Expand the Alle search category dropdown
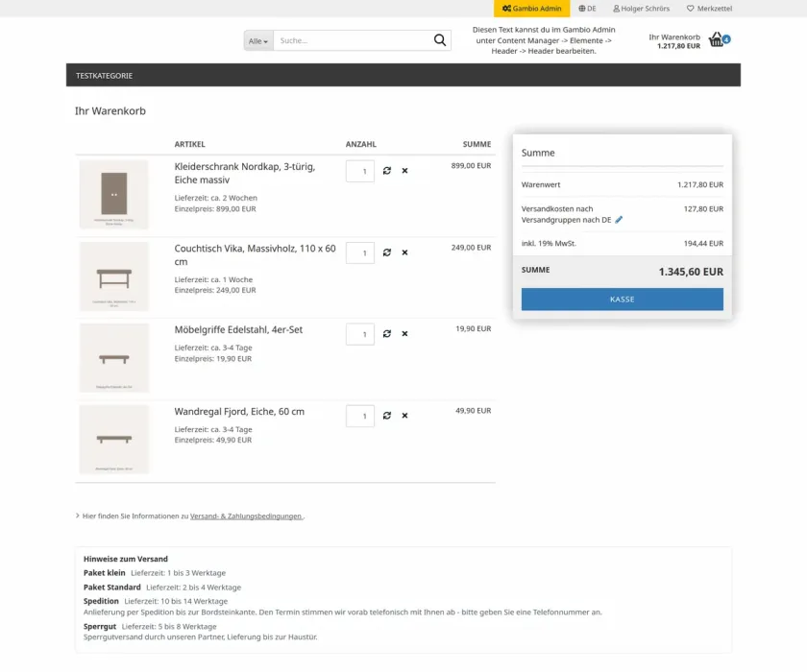This screenshot has height=672, width=807. point(258,40)
